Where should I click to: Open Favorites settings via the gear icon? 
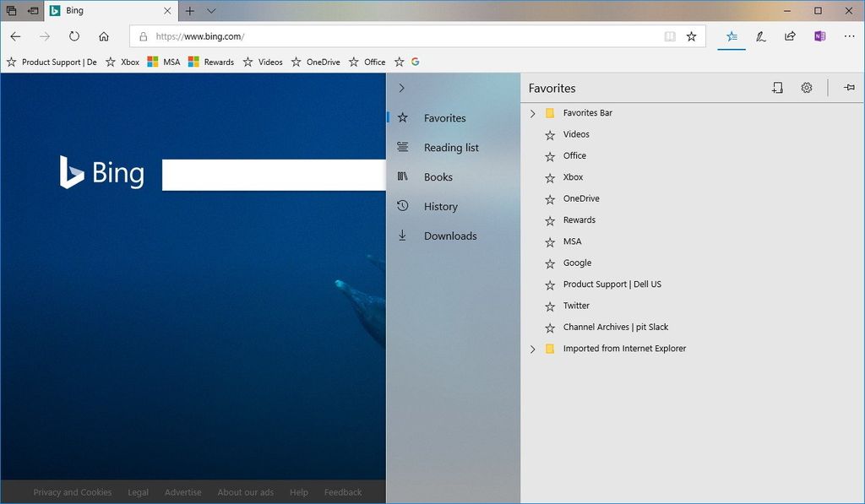tap(806, 87)
